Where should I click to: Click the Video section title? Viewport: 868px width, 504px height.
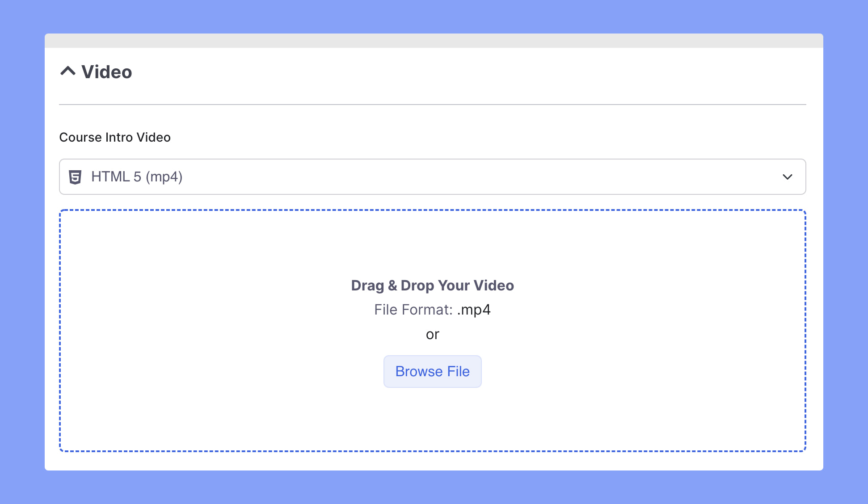point(107,71)
